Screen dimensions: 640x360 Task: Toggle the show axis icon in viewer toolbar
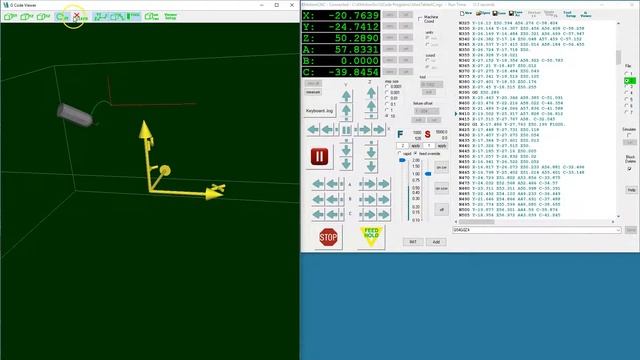pyautogui.click(x=100, y=16)
